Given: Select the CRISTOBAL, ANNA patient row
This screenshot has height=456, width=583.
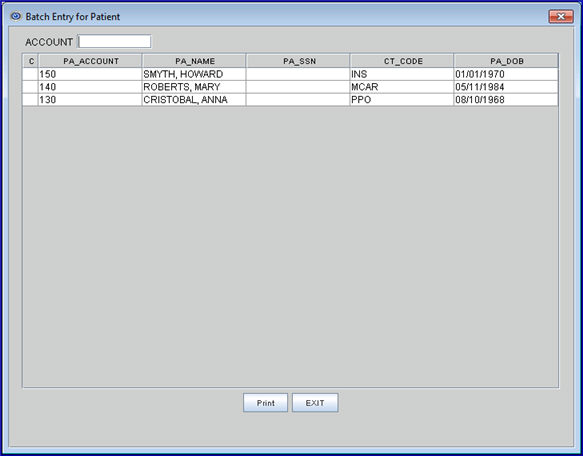Looking at the screenshot, I should [290, 100].
